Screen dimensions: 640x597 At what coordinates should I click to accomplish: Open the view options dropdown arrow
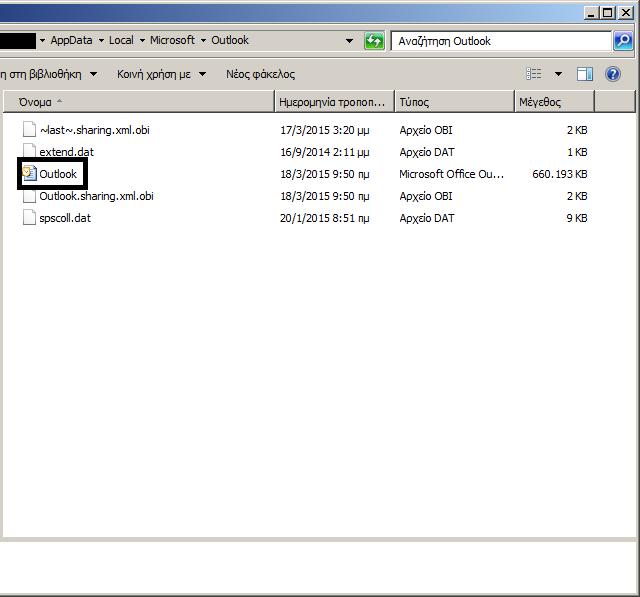pos(558,74)
